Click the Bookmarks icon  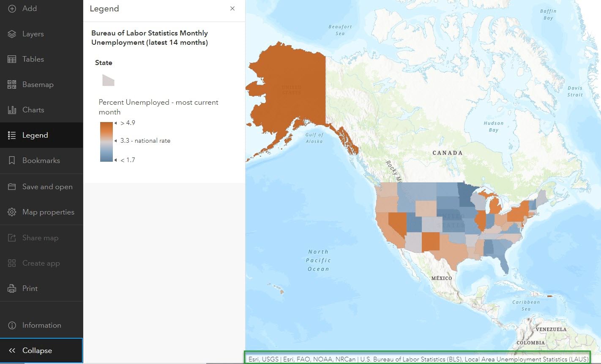pyautogui.click(x=12, y=160)
